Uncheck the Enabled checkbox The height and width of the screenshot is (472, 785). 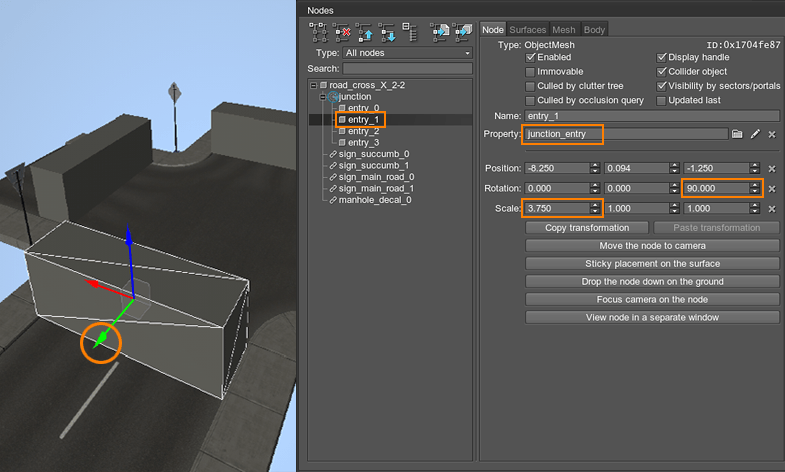(x=530, y=58)
